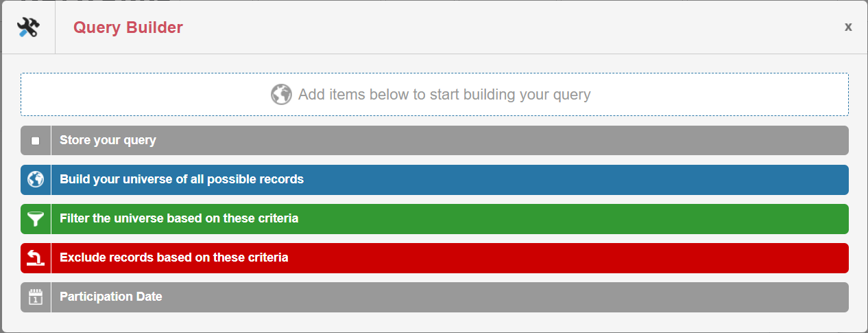Image resolution: width=868 pixels, height=333 pixels.
Task: Open the Exclude records criteria section
Action: [480, 258]
